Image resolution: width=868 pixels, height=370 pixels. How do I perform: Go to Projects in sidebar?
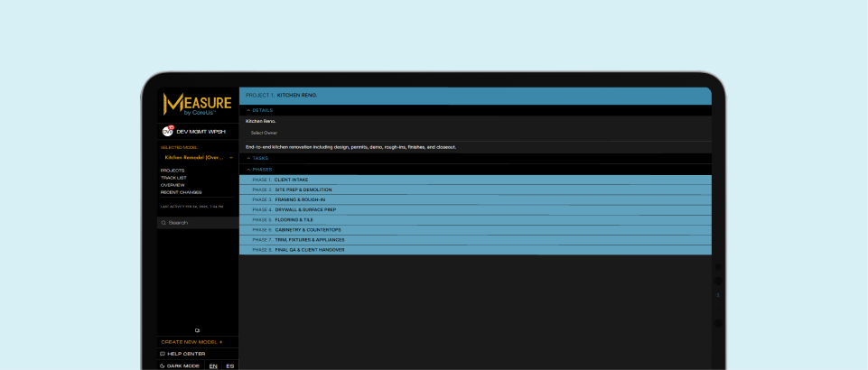click(x=173, y=171)
